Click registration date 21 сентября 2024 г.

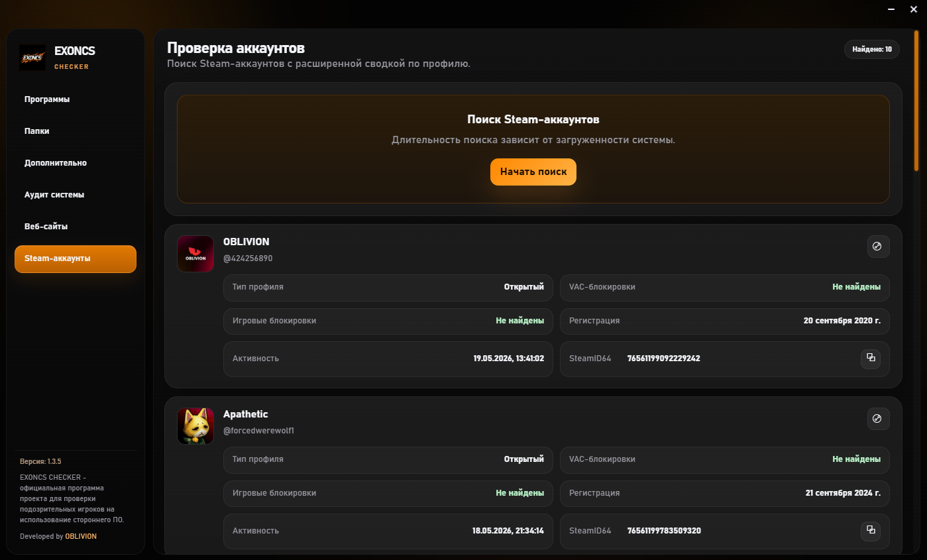click(843, 493)
